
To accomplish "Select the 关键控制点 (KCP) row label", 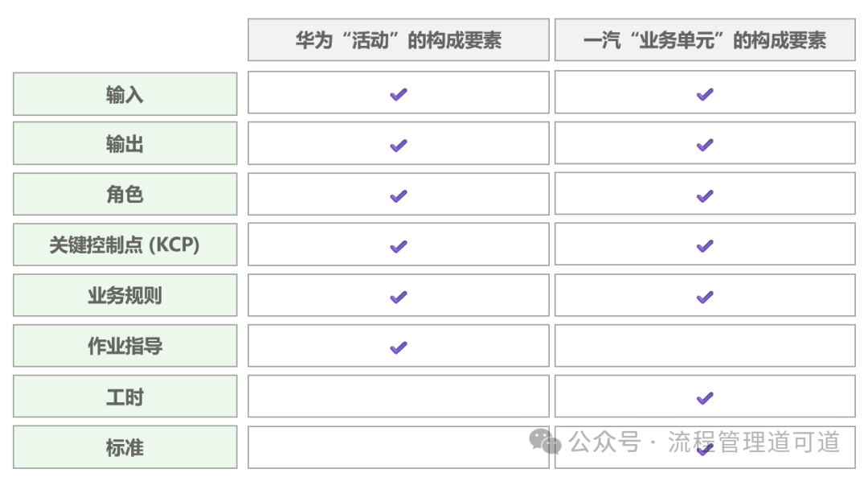I will coord(125,245).
